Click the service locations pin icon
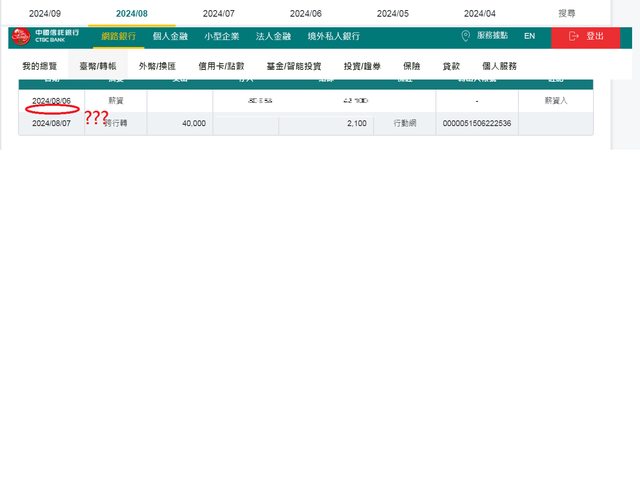 465,36
